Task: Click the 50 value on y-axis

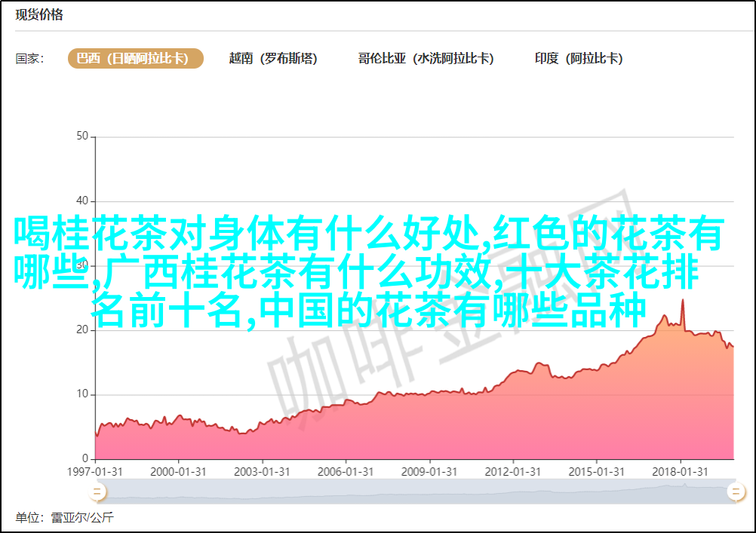Action: (82, 136)
